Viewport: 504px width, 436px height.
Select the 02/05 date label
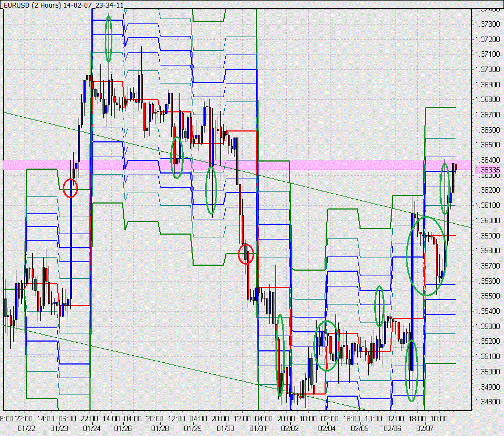pyautogui.click(x=359, y=428)
